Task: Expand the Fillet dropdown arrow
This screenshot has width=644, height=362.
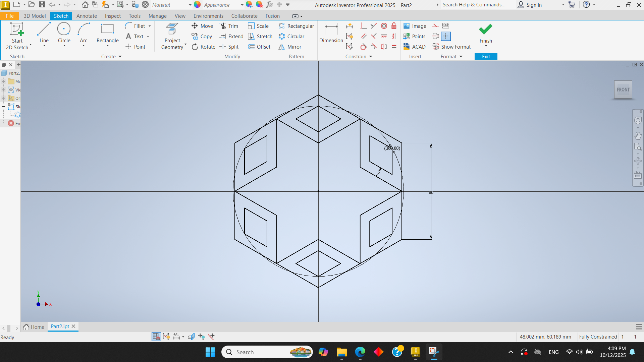Action: 150,26
